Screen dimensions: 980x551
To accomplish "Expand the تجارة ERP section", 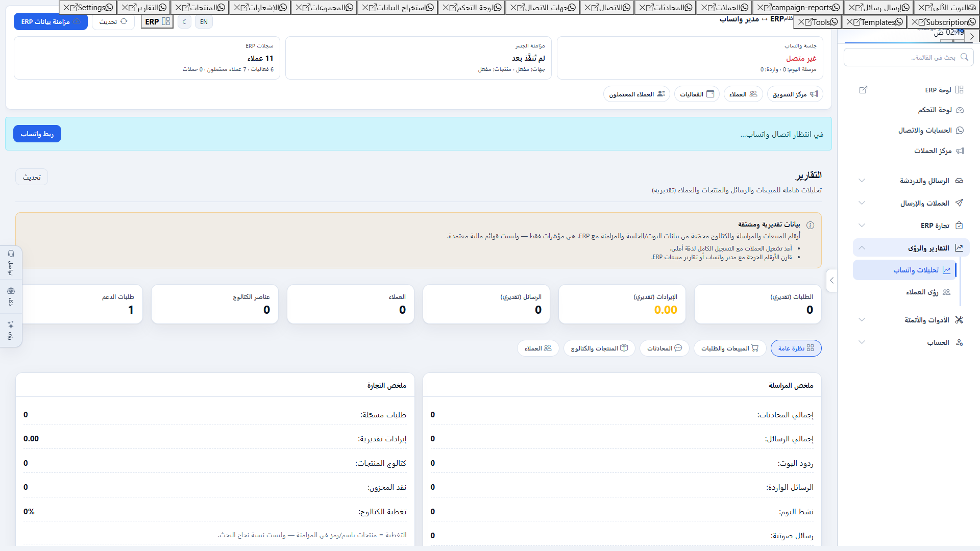I will coord(912,226).
